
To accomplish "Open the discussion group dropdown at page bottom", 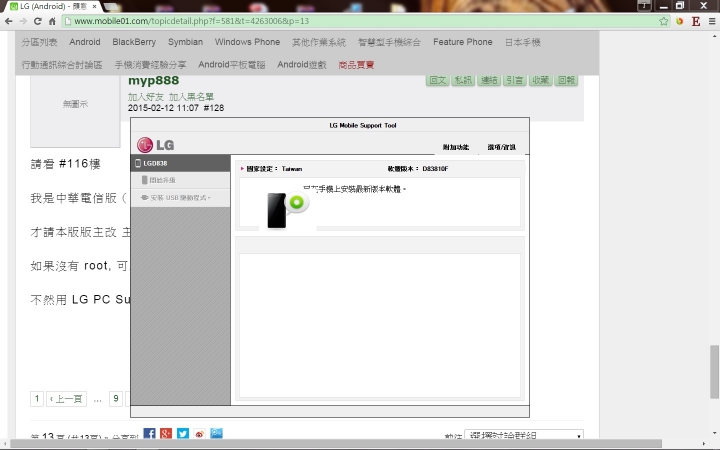I will [524, 435].
